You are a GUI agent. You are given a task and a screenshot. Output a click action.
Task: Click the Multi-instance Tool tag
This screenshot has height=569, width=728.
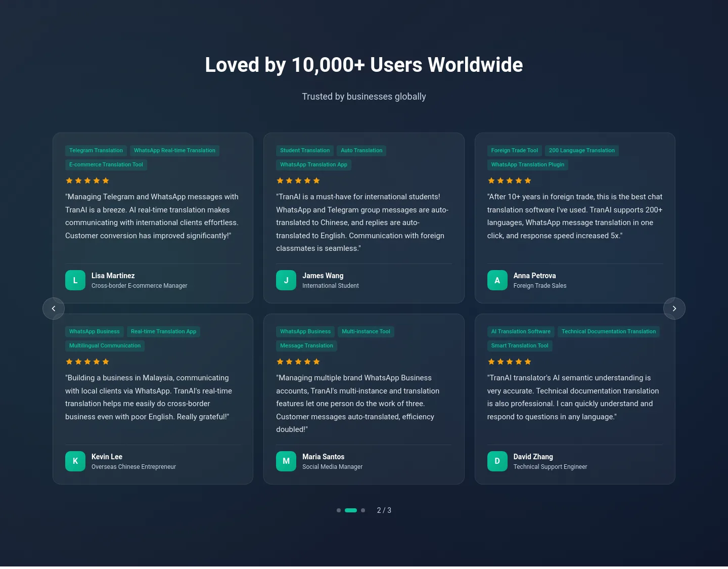[x=366, y=332]
